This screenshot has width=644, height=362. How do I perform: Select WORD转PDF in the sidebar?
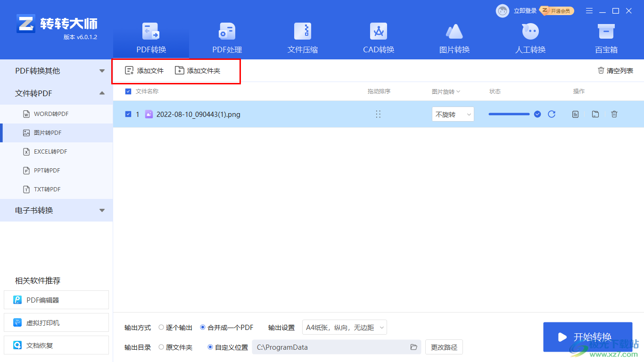click(x=56, y=114)
